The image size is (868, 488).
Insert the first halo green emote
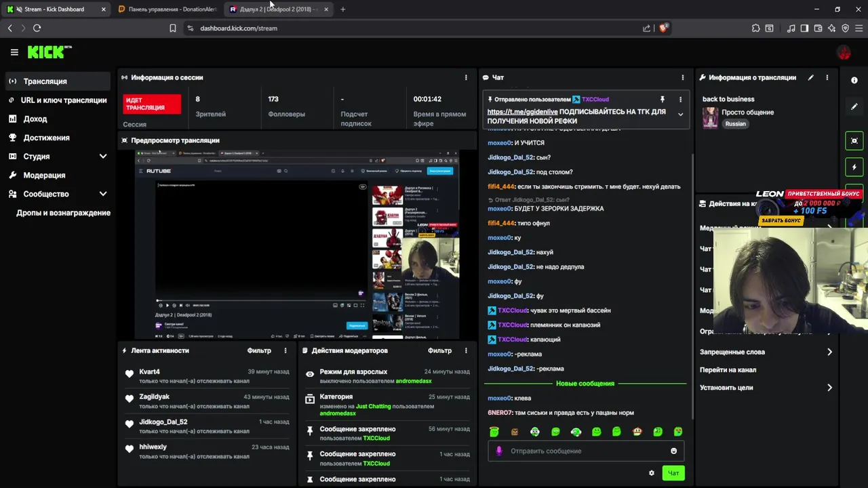(x=494, y=432)
